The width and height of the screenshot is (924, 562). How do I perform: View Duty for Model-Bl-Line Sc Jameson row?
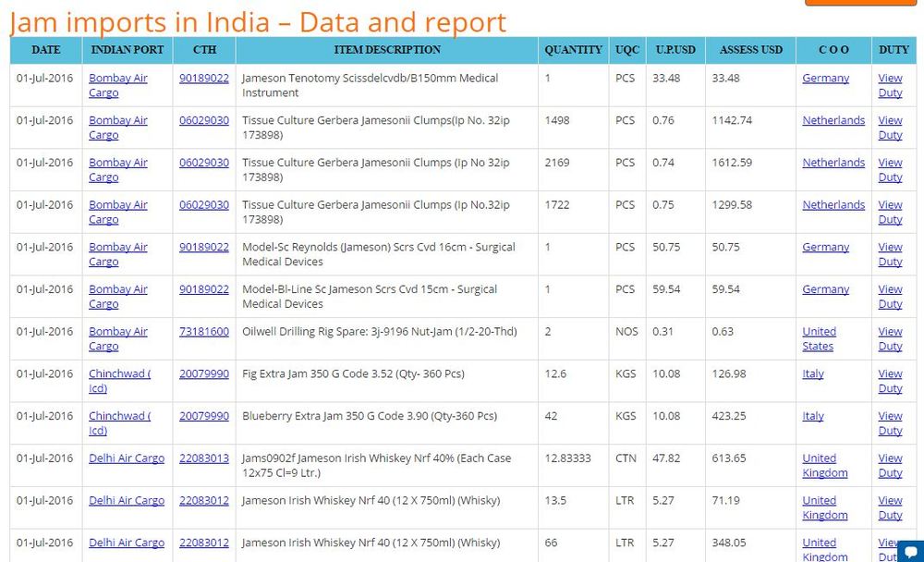click(x=890, y=296)
